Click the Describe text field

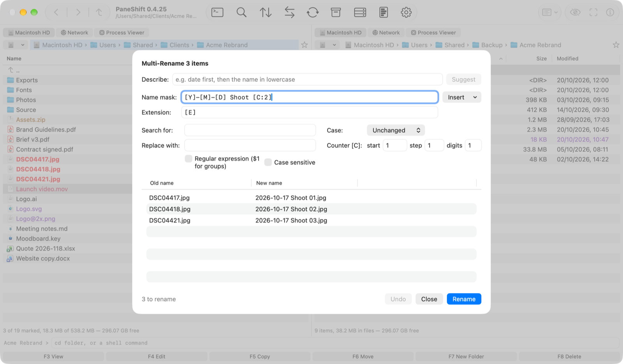point(307,79)
